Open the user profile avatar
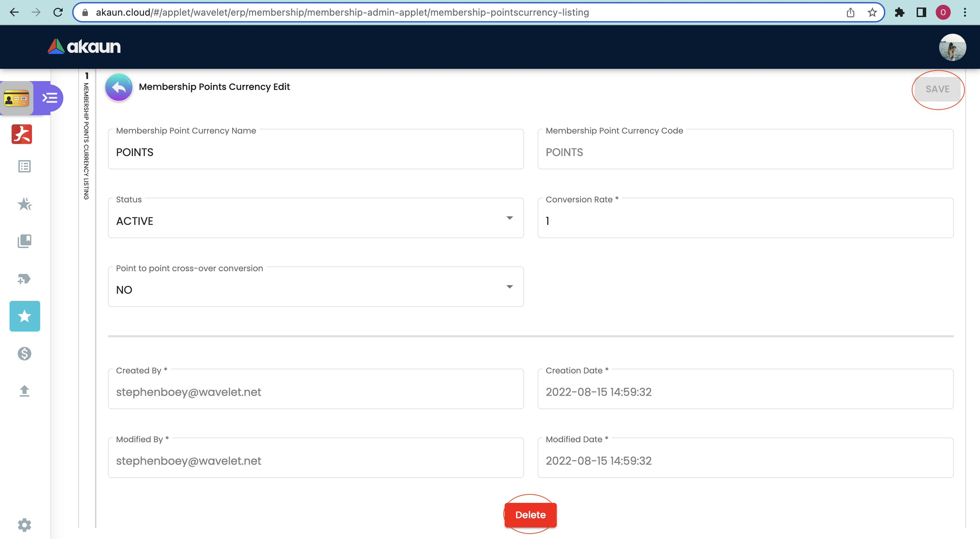Screen dimensions: 980x539 coord(952,47)
